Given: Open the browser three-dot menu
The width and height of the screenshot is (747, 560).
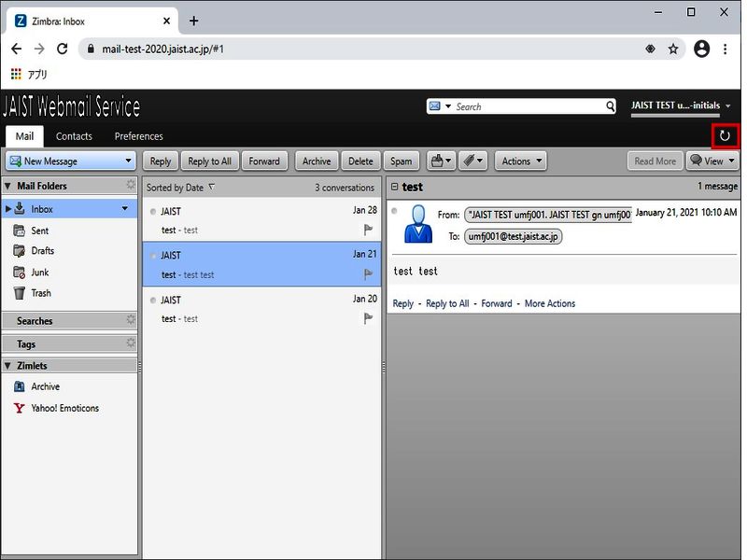Looking at the screenshot, I should tap(725, 49).
